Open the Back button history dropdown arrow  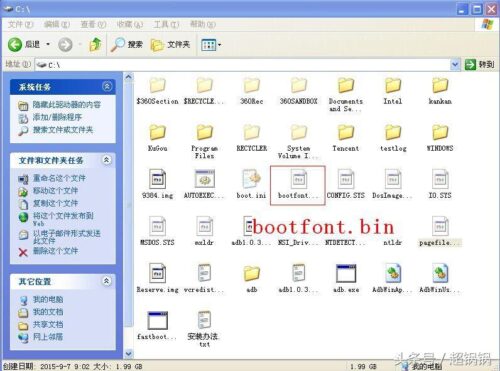pyautogui.click(x=48, y=44)
